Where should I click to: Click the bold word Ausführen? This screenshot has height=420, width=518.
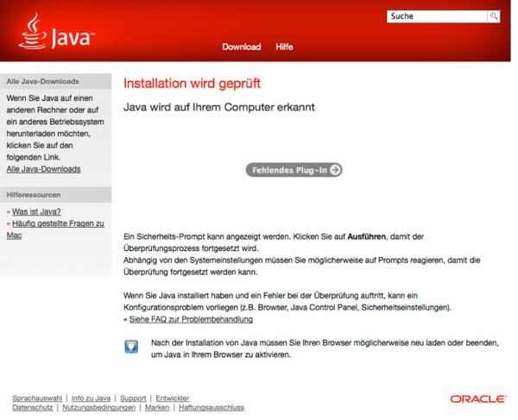pos(366,236)
